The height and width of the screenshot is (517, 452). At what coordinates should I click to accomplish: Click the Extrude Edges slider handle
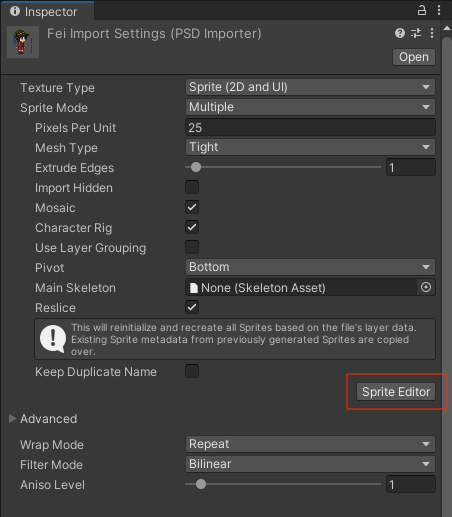point(196,167)
